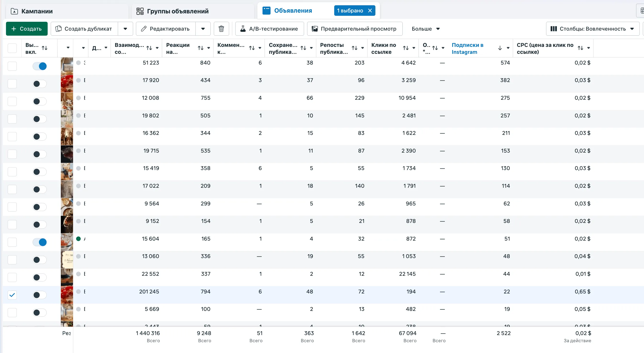The height and width of the screenshot is (353, 644).
Task: Click the green Создать button
Action: point(27,29)
